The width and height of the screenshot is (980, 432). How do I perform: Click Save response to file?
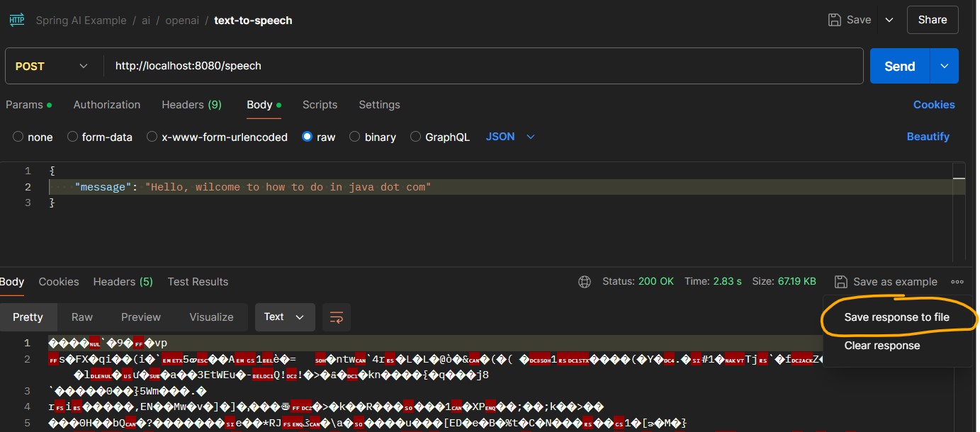(x=896, y=317)
